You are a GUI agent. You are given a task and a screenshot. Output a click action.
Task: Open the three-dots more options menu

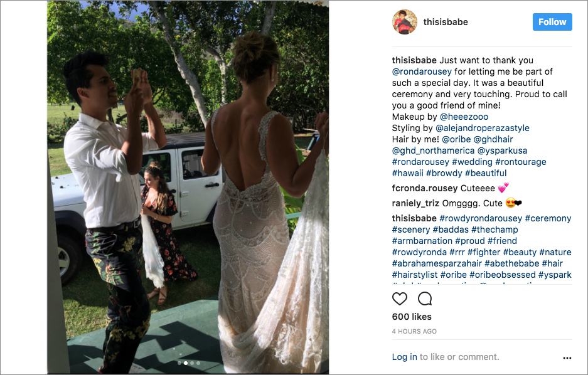567,358
